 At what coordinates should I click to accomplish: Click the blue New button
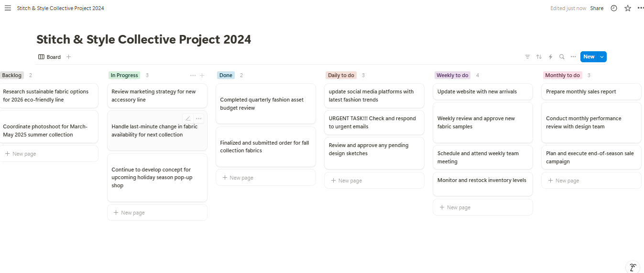(589, 57)
